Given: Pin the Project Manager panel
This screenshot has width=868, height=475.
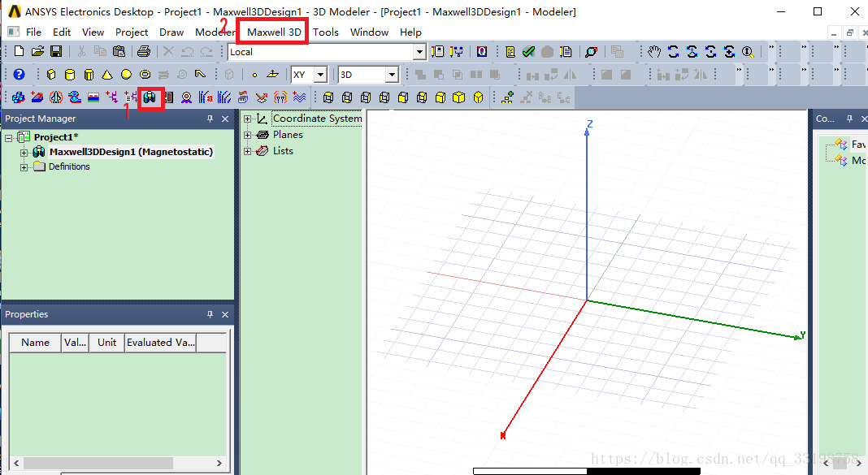Looking at the screenshot, I should [x=210, y=119].
